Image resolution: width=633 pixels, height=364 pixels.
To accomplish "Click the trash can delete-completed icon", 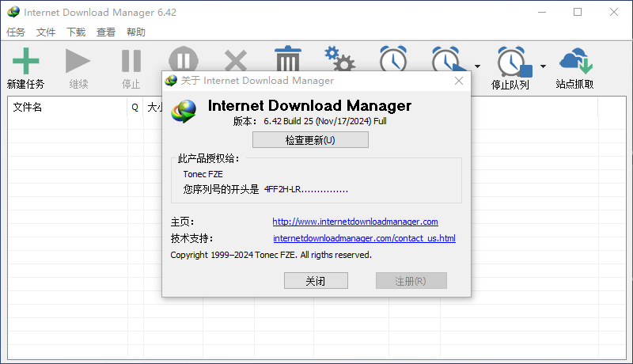I will pos(288,59).
